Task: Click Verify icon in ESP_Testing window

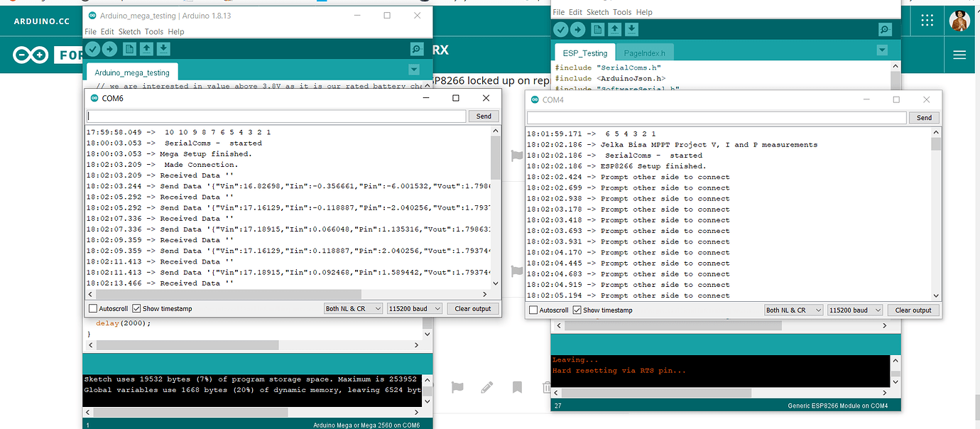Action: (561, 29)
